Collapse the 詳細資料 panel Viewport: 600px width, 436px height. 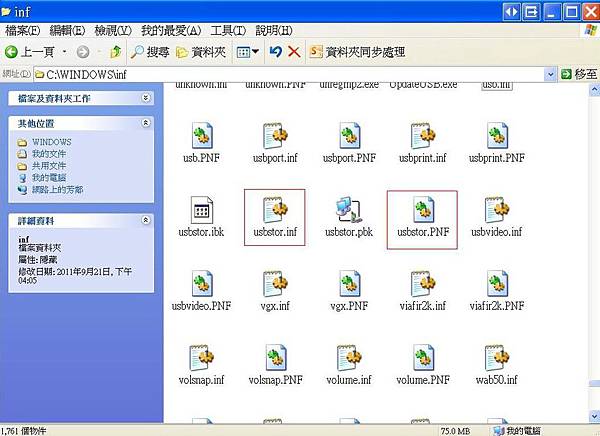point(146,220)
